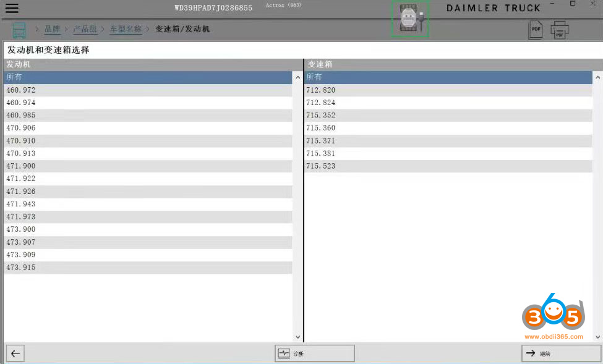Select engine 460.972
Viewport: 603px width, 364px height.
click(x=147, y=90)
